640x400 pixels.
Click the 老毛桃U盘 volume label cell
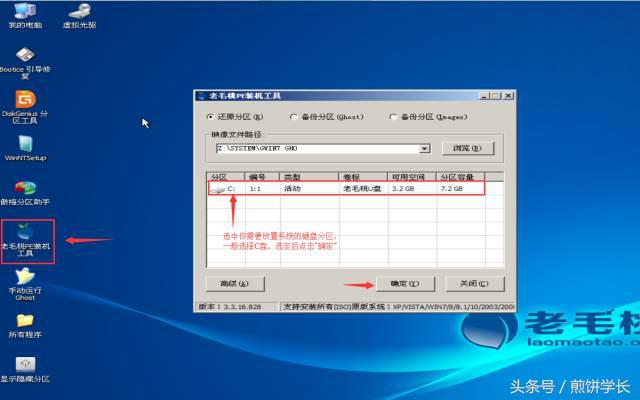click(x=362, y=189)
